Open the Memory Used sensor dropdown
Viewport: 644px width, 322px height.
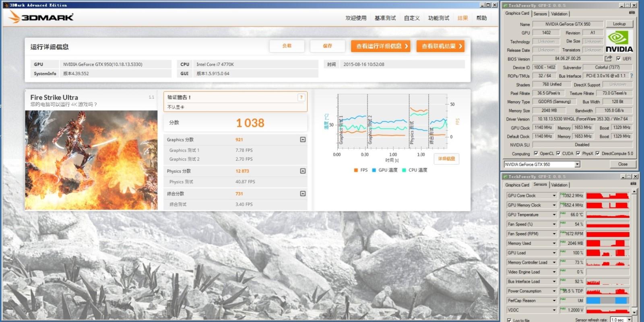tap(554, 243)
